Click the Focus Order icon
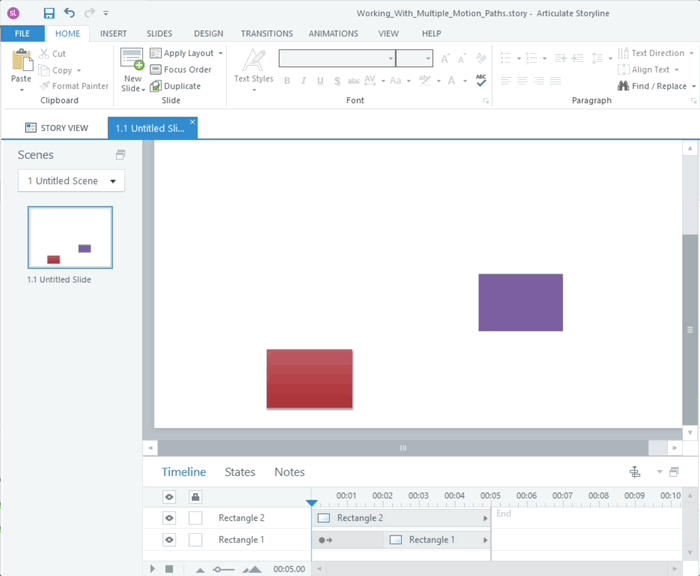The width and height of the screenshot is (700, 576). [x=156, y=70]
